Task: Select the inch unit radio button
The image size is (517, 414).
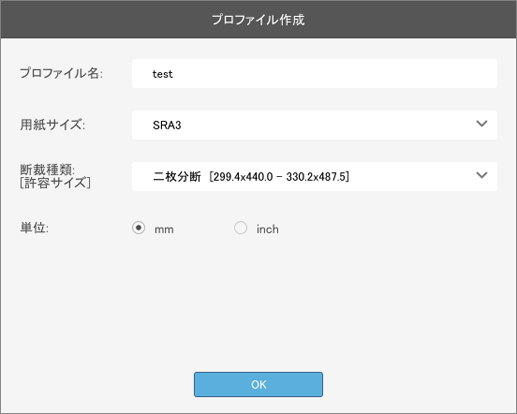Action: click(240, 228)
